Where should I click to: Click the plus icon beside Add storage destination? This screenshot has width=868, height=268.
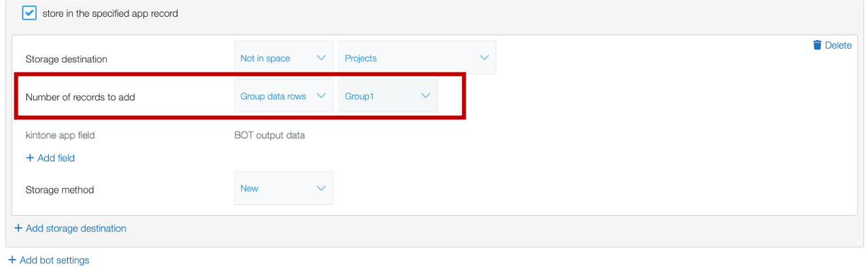[x=18, y=228]
